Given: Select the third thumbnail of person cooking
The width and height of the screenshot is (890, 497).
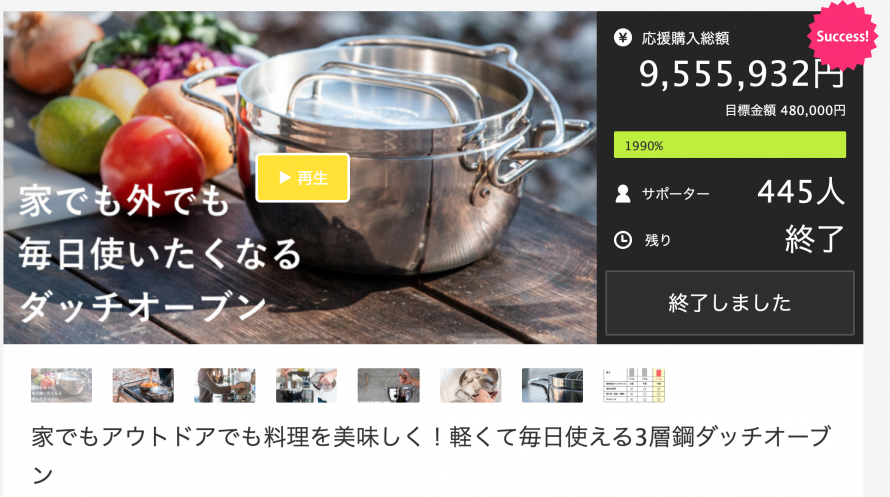Looking at the screenshot, I should 225,385.
